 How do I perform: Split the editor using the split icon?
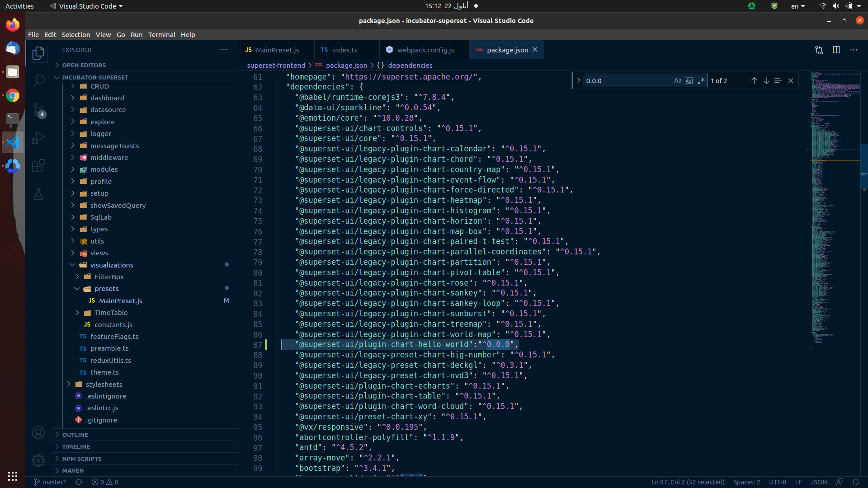(836, 50)
